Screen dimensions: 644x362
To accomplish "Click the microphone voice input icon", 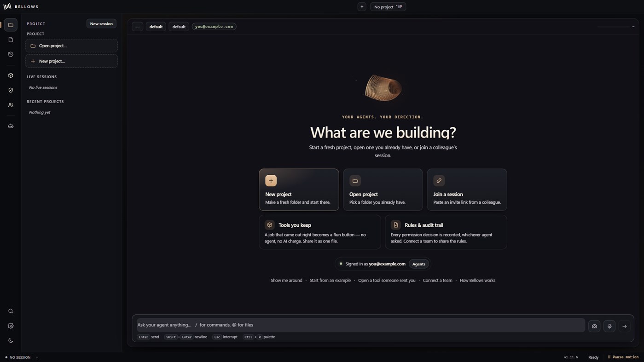I will (609, 326).
